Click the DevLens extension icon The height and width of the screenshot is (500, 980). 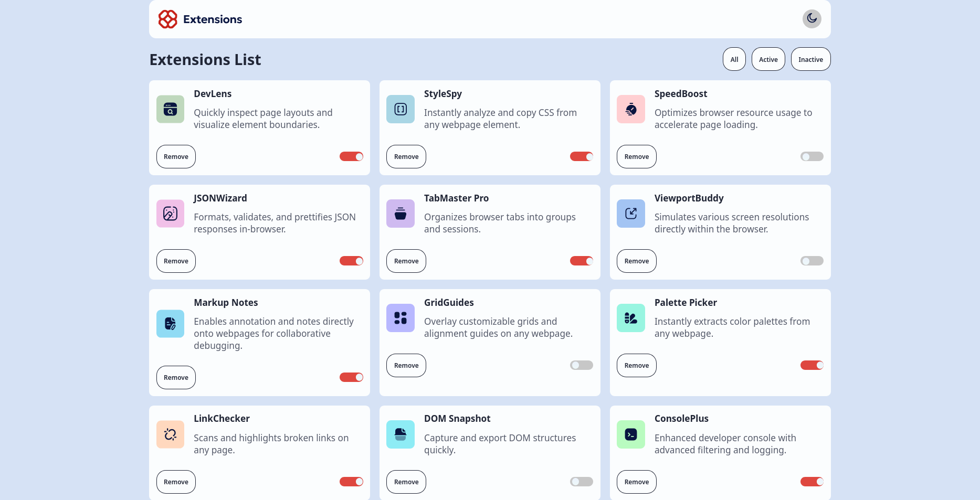[x=170, y=109]
